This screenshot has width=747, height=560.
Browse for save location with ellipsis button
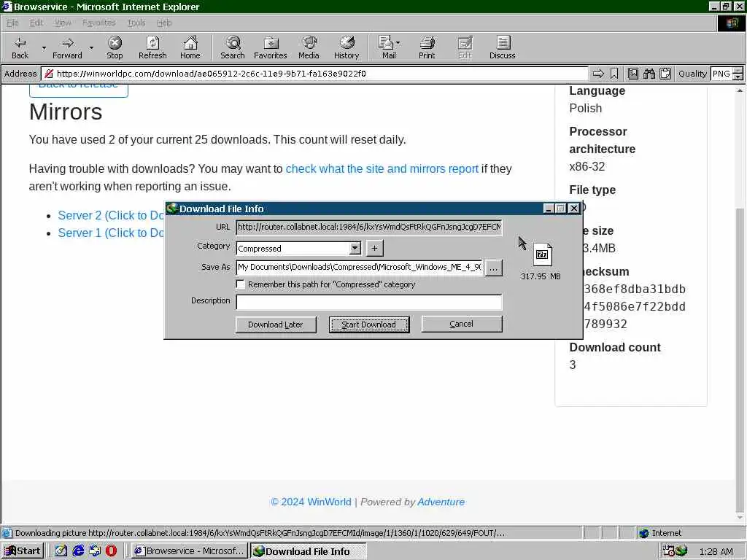point(494,268)
